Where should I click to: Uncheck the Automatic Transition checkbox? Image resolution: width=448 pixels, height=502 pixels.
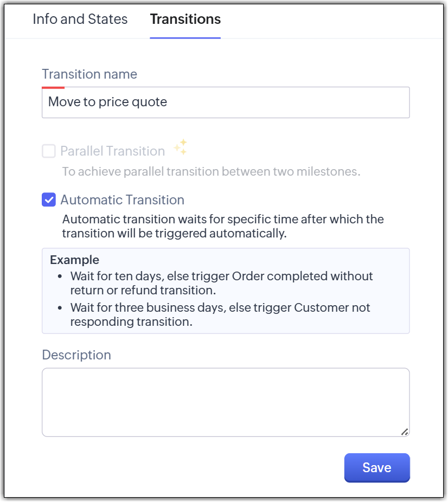[x=49, y=200]
